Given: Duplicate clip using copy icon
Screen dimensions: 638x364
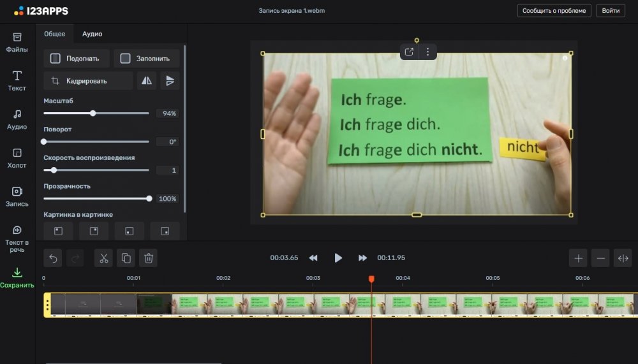Looking at the screenshot, I should pos(126,258).
